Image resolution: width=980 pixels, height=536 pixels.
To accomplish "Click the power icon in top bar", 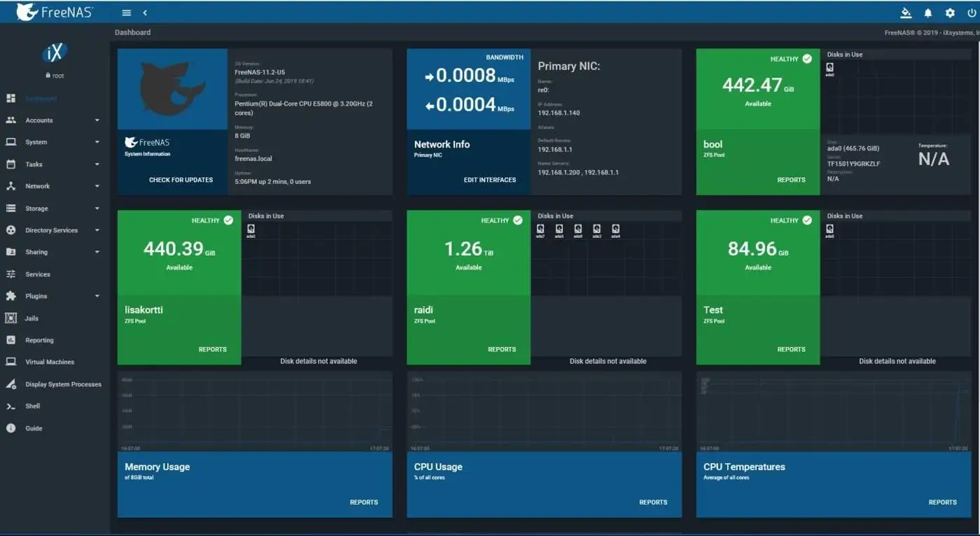I will tap(972, 13).
